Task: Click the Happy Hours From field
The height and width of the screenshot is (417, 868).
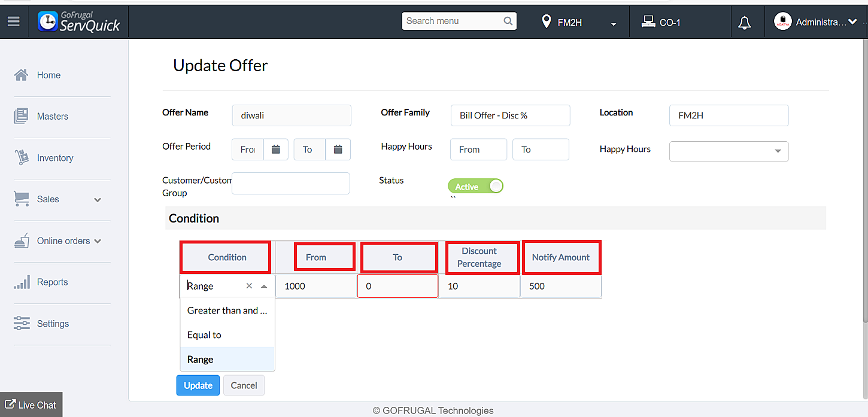Action: pos(478,150)
